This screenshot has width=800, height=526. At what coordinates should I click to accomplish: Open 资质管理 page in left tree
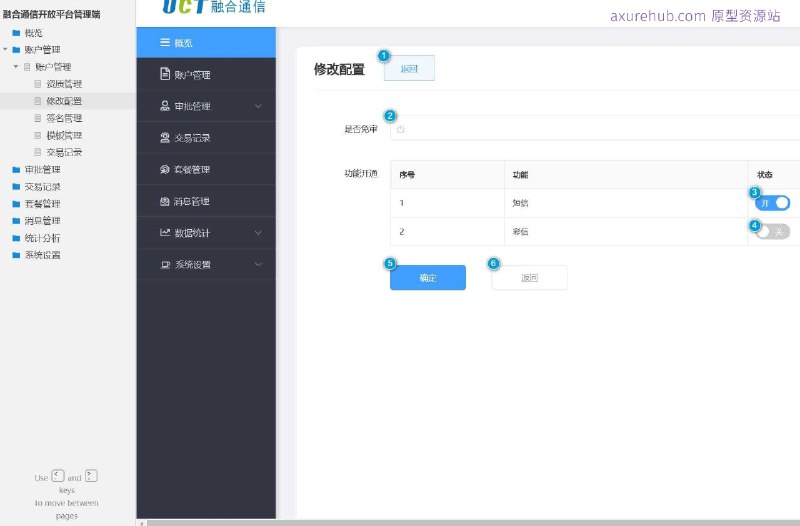coord(64,84)
